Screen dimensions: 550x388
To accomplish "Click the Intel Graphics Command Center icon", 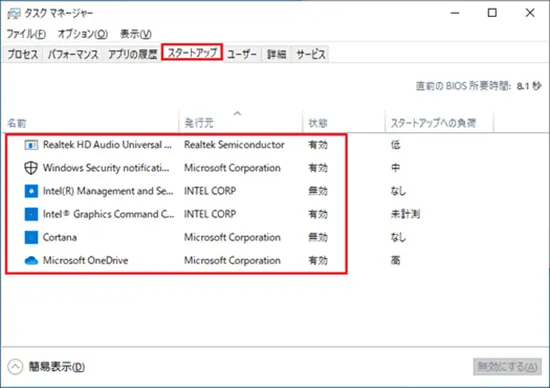I will point(31,214).
